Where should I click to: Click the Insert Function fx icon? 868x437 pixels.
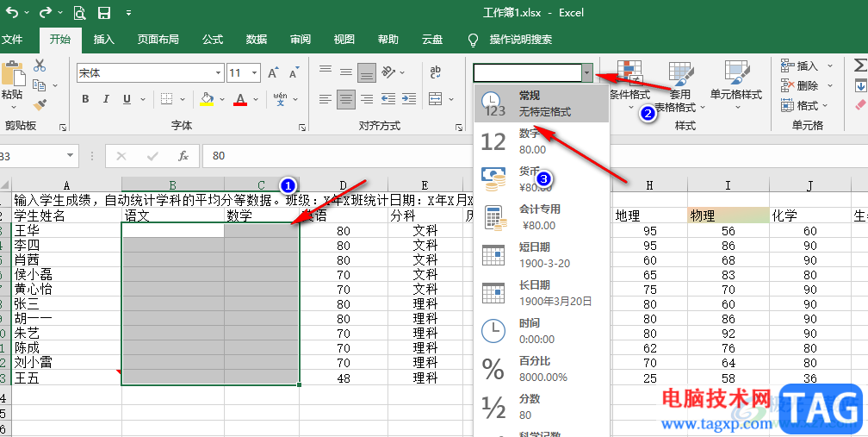click(x=183, y=156)
